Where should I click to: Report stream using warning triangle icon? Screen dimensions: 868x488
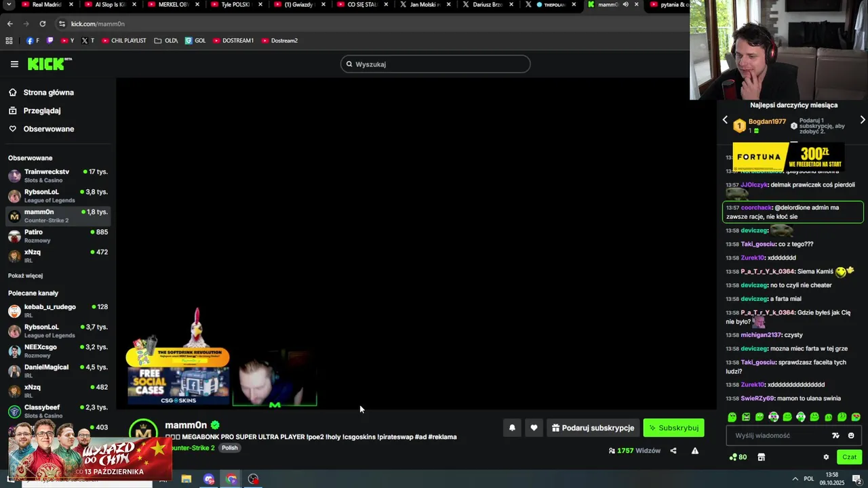click(x=695, y=451)
